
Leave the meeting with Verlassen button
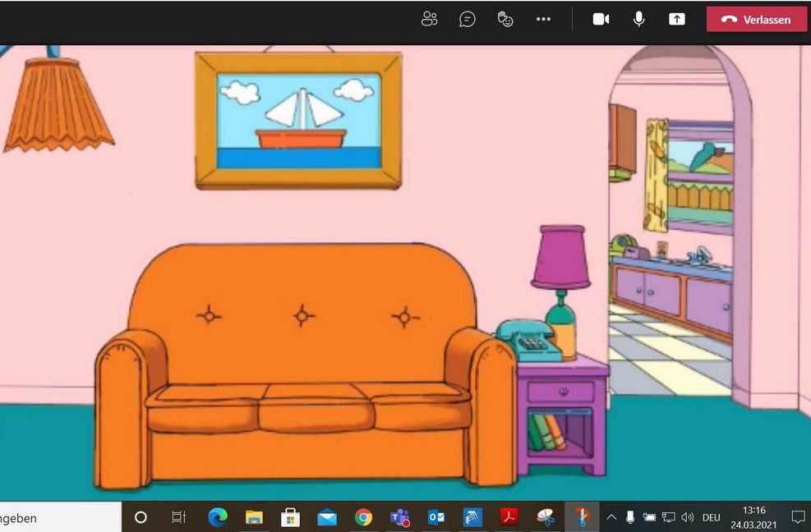pyautogui.click(x=756, y=20)
